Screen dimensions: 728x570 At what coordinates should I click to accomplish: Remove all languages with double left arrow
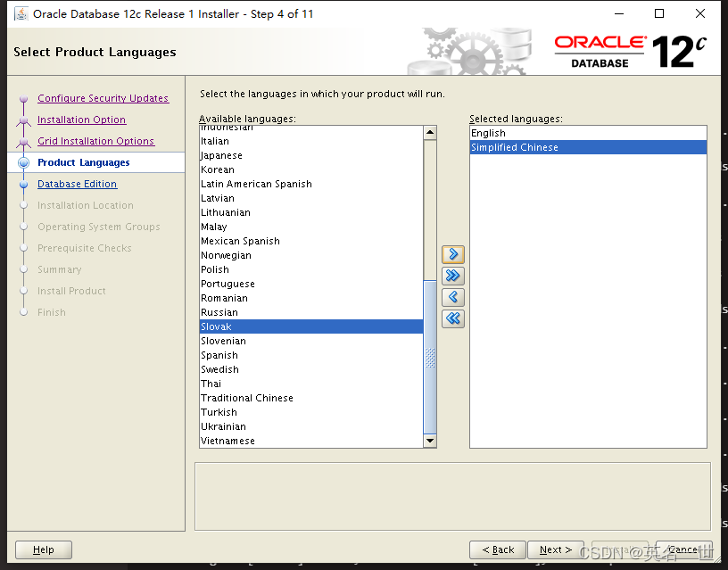coord(453,318)
